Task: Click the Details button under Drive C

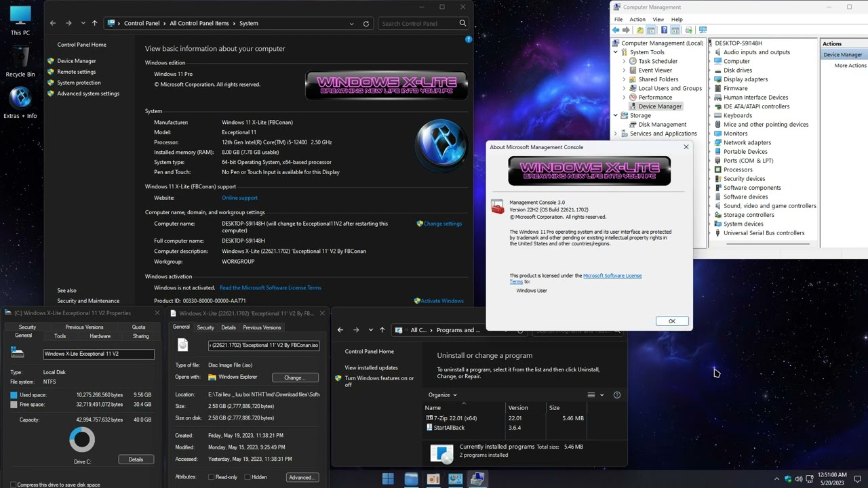Action: click(x=136, y=460)
